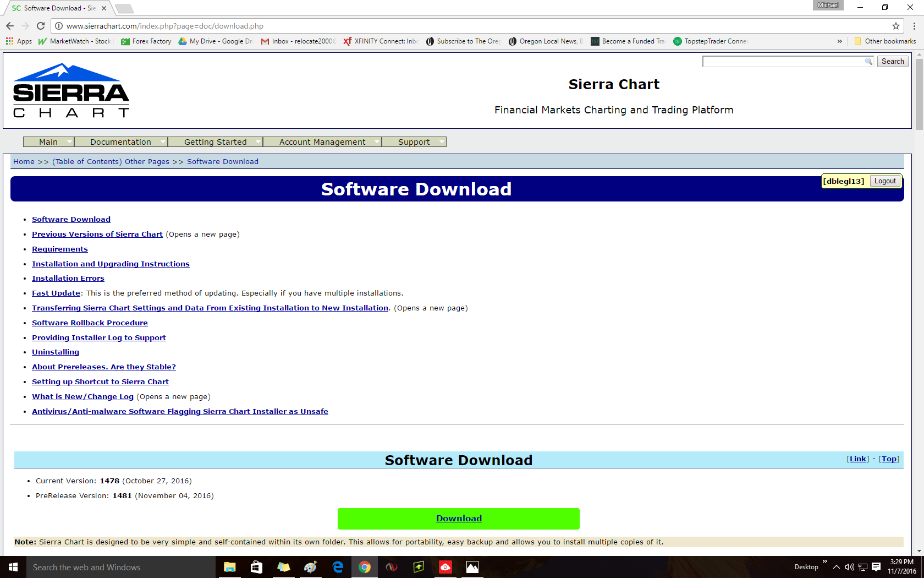Go back to the previous page
This screenshot has width=924, height=578.
tap(10, 26)
